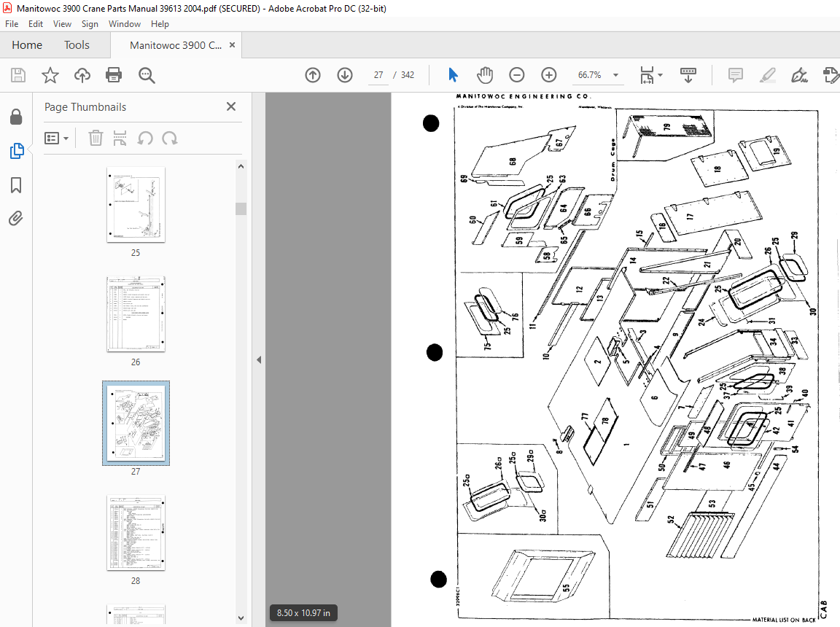
Task: Zoom in with the plus button
Action: click(549, 75)
